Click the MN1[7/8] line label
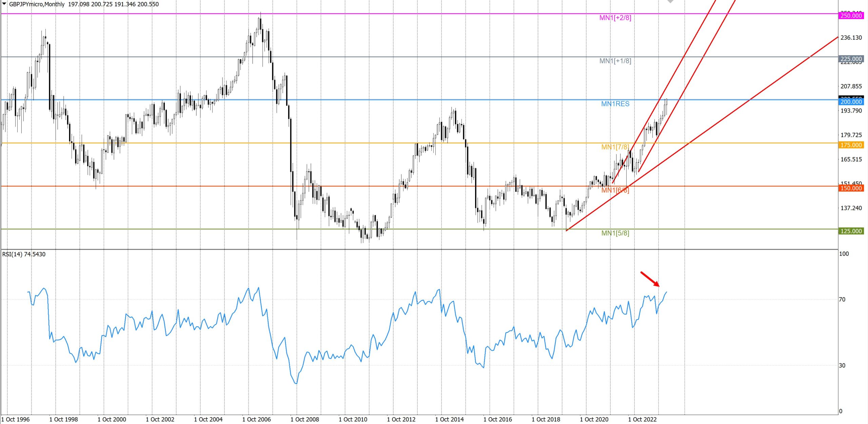 point(615,147)
